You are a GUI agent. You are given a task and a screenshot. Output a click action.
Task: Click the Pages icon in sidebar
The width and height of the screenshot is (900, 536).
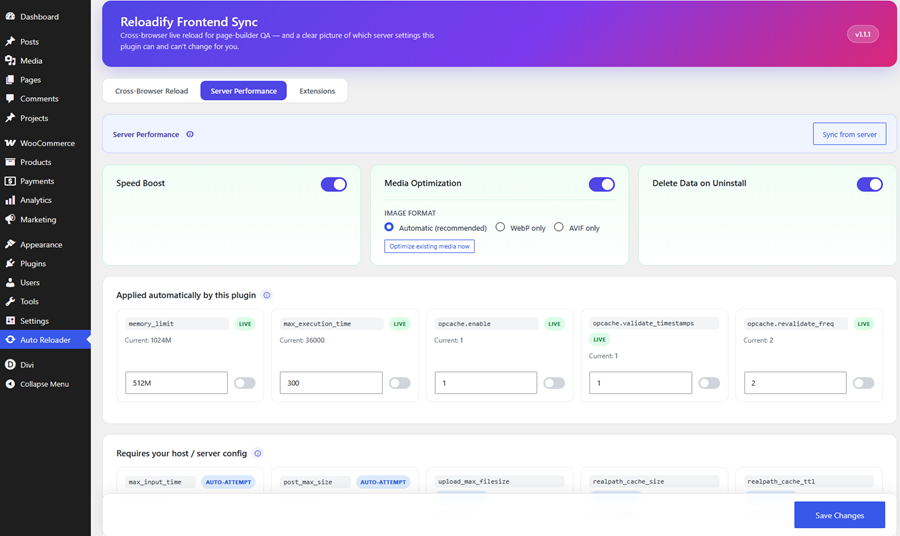[10, 80]
